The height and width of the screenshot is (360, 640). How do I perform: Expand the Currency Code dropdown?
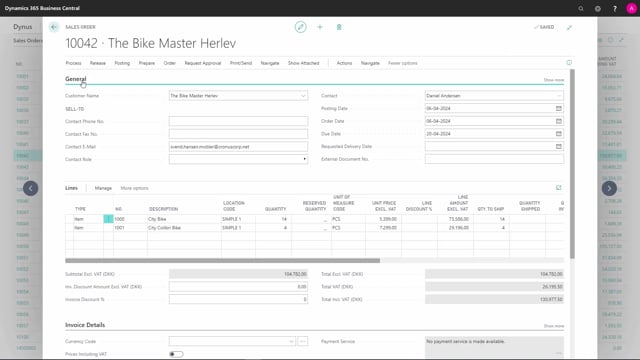(x=291, y=341)
